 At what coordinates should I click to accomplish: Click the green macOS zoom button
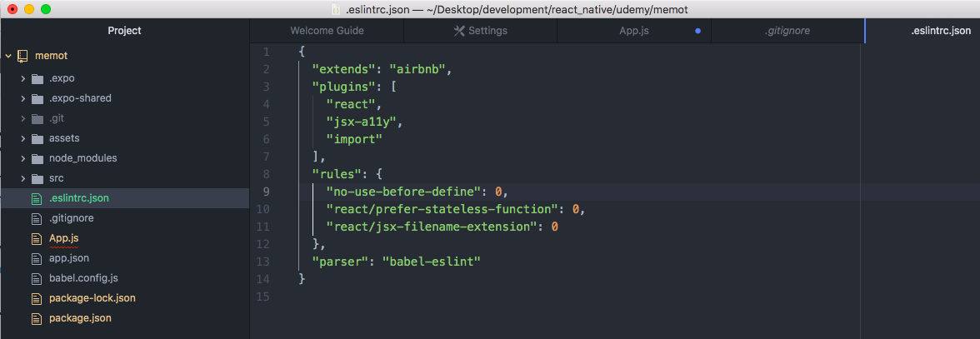tap(45, 9)
